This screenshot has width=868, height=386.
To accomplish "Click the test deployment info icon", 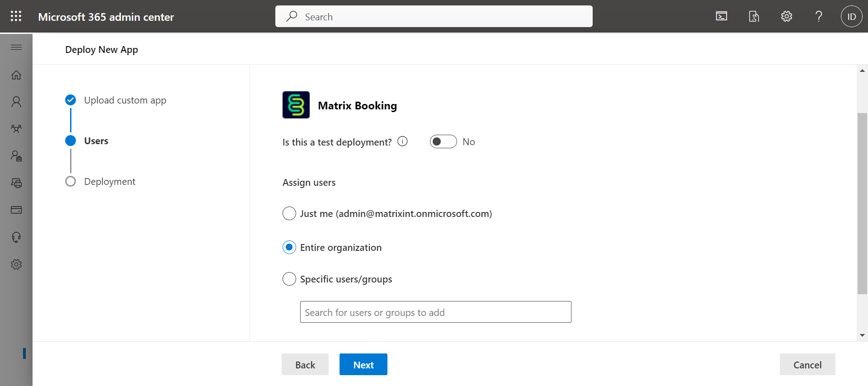I will click(402, 141).
